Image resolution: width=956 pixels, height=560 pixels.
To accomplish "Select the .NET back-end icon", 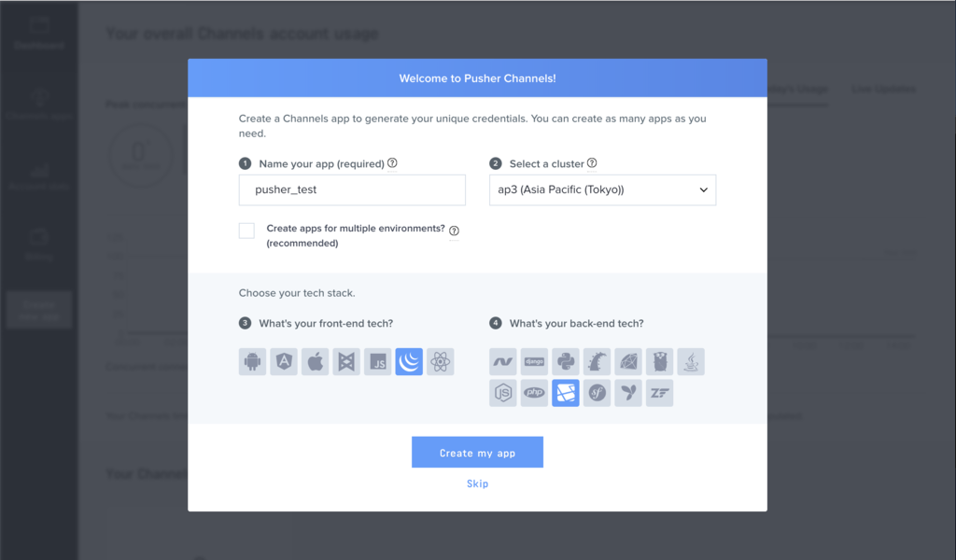I will (x=503, y=362).
